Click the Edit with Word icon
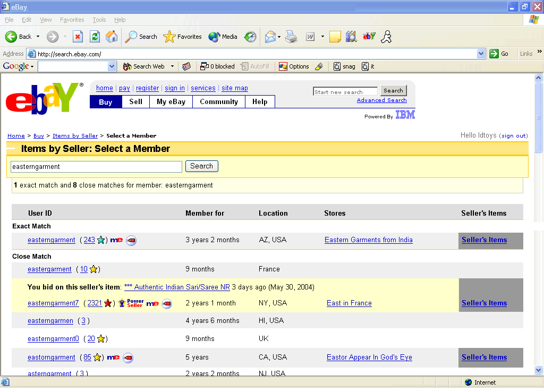 [x=310, y=37]
